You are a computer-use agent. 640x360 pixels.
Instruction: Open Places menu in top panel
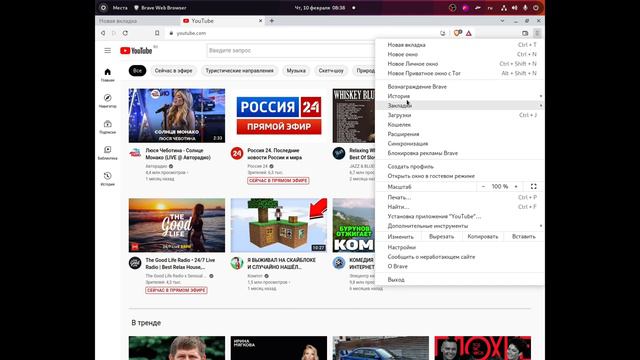[x=120, y=8]
